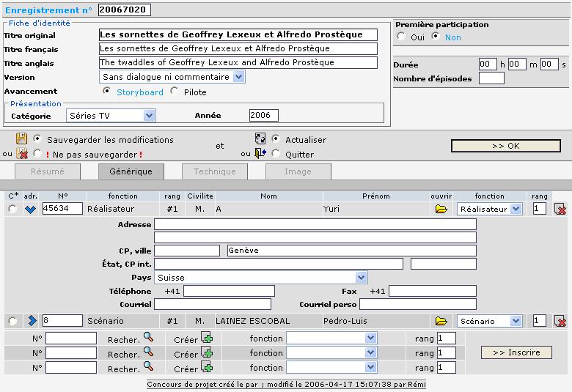Click the Durée minutes field
The height and width of the screenshot is (392, 572).
[x=517, y=64]
